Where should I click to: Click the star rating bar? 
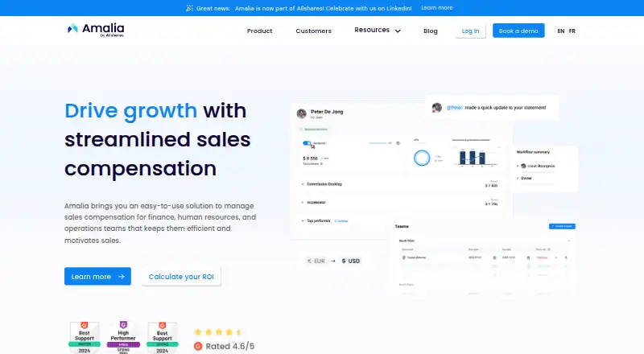(x=217, y=331)
